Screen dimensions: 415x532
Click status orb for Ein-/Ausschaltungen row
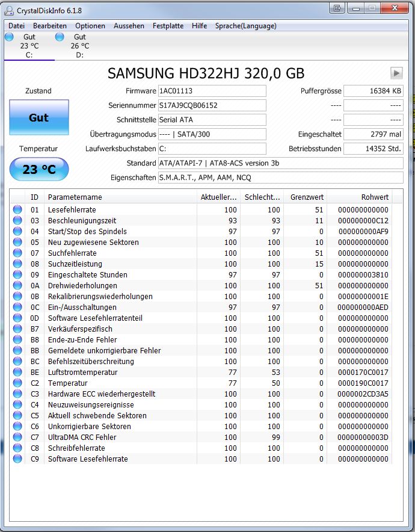tap(17, 307)
